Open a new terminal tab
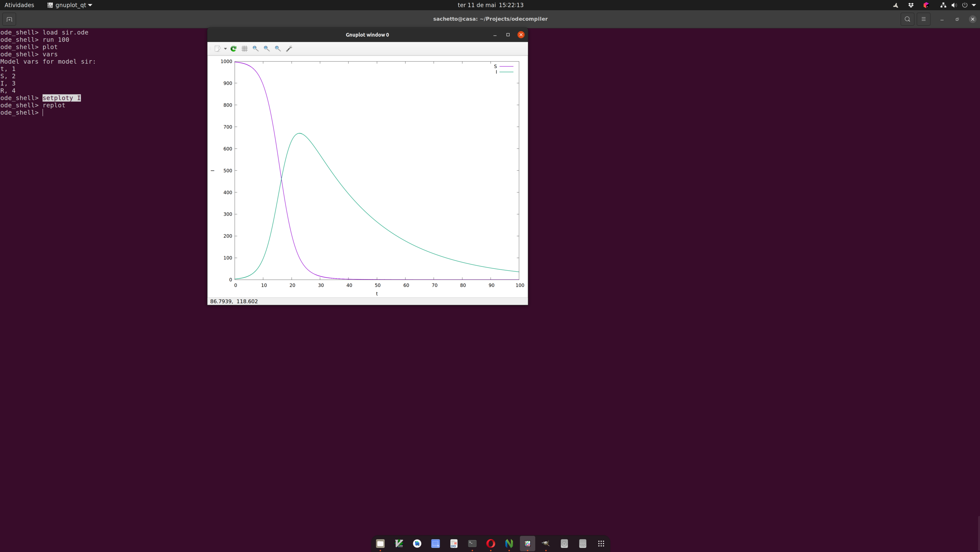This screenshot has width=980, height=552. [9, 19]
